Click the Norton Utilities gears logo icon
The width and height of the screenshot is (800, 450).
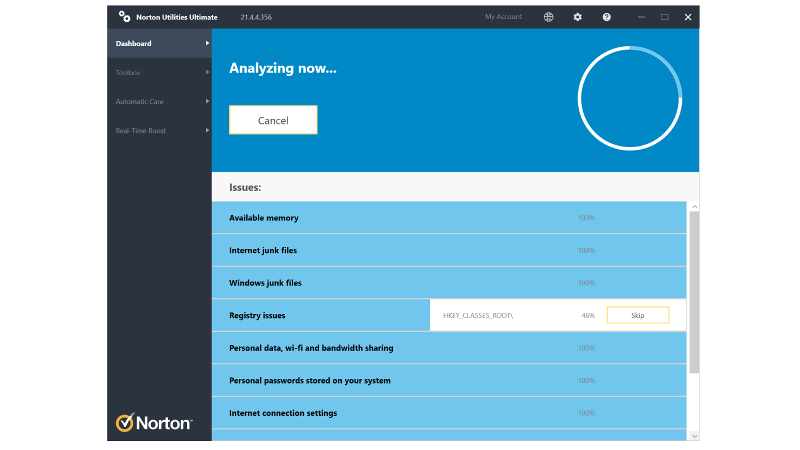pos(124,17)
